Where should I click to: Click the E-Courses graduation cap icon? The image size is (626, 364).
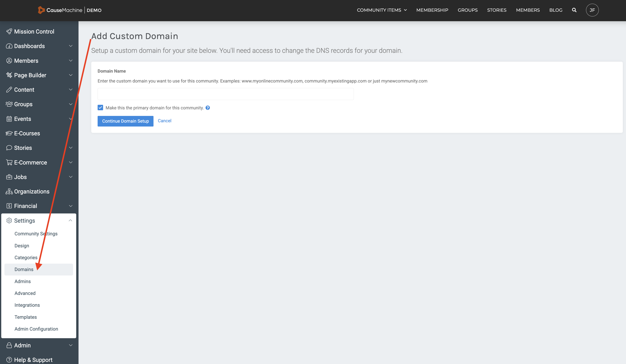9,133
